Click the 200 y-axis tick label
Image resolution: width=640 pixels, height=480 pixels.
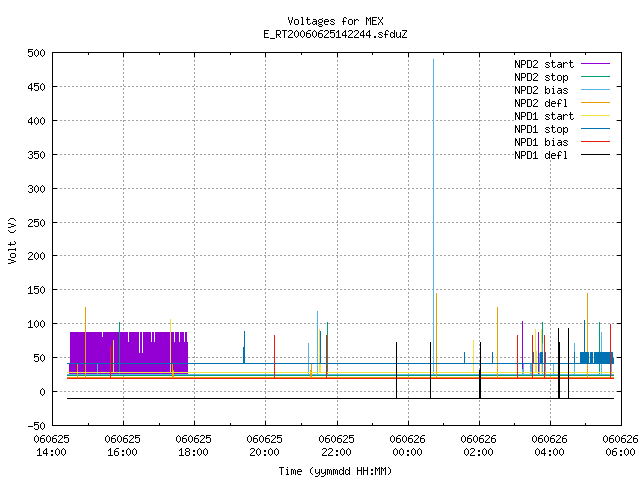click(36, 256)
